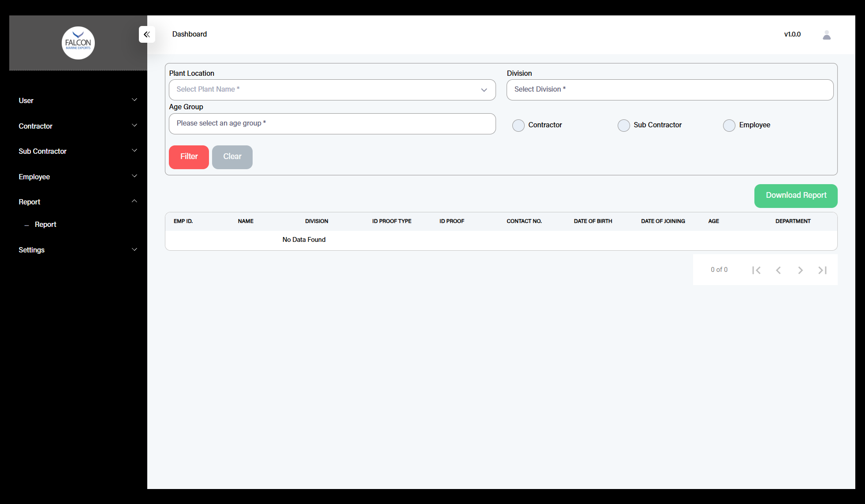
Task: Click the 0 of 0 page count
Action: (x=719, y=270)
